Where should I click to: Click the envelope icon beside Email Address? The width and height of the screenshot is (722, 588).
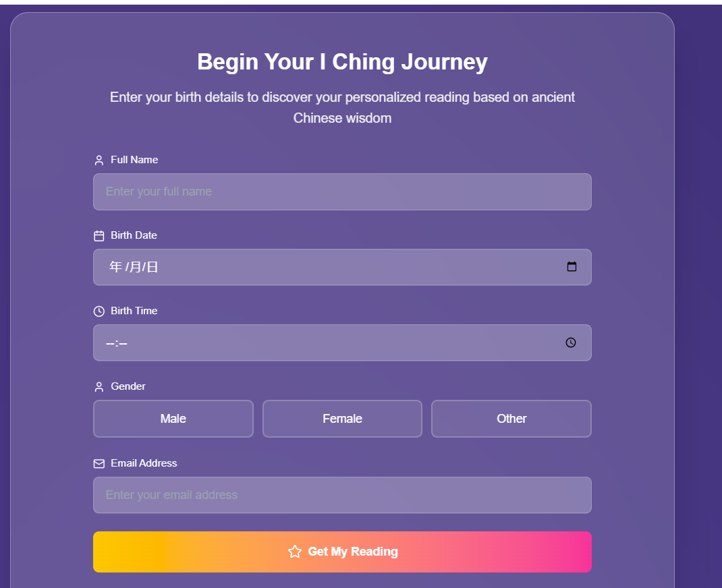point(99,464)
